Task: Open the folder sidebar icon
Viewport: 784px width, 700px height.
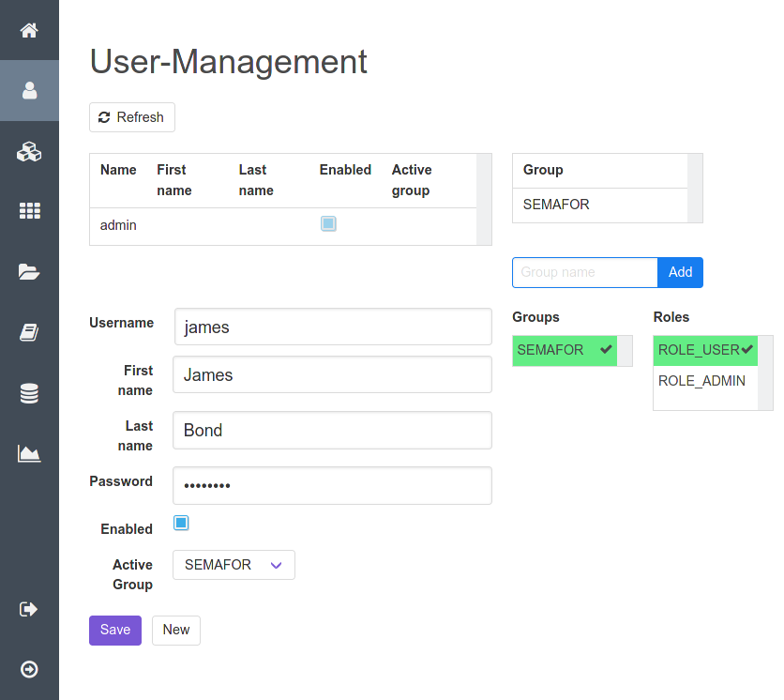Action: 29,272
